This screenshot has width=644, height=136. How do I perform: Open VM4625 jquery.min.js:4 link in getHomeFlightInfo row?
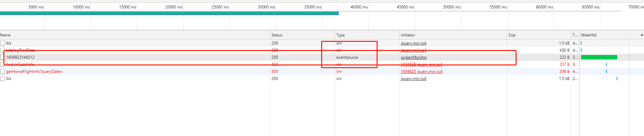click(422, 72)
